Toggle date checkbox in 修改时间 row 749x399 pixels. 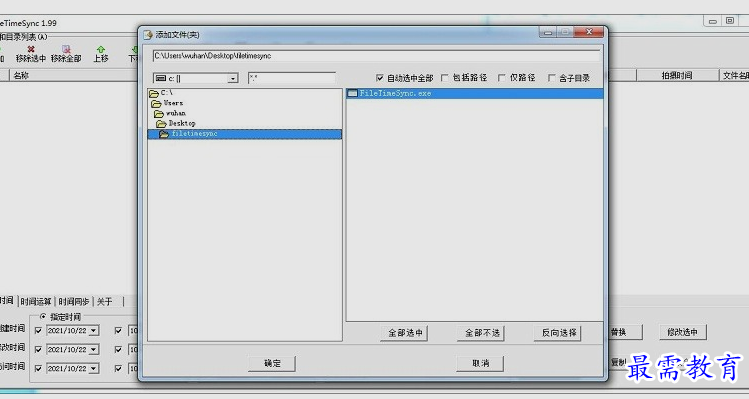pyautogui.click(x=39, y=350)
